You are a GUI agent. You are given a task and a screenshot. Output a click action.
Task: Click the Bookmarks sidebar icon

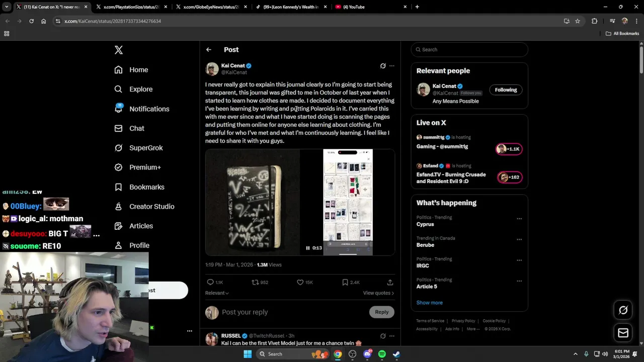118,187
